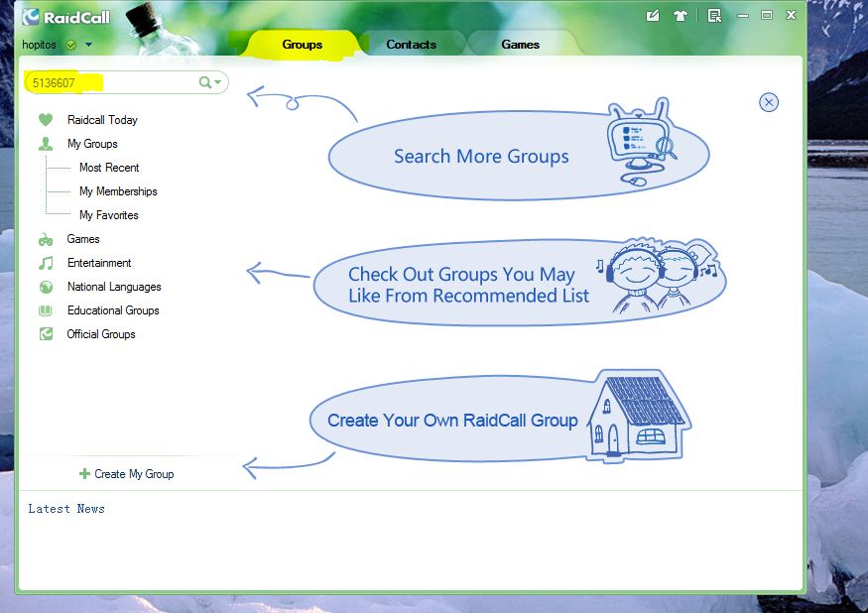This screenshot has width=868, height=613.
Task: Switch to the Contacts tab
Action: 411,45
